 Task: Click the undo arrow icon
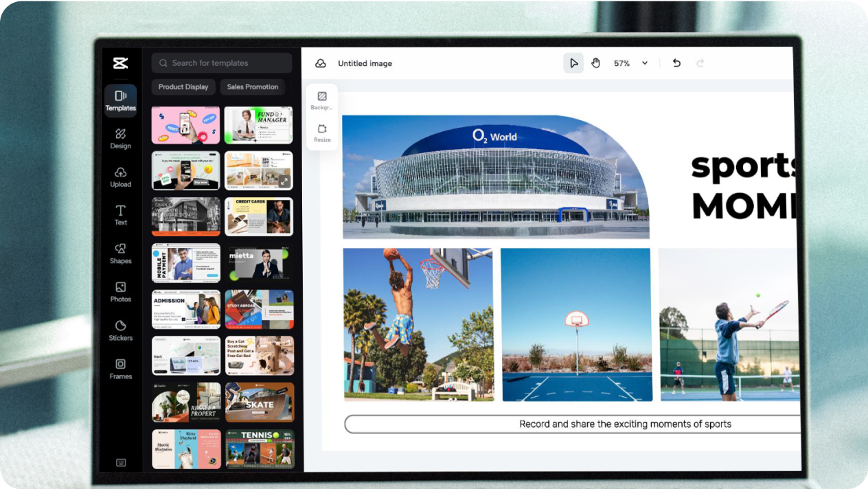click(676, 63)
